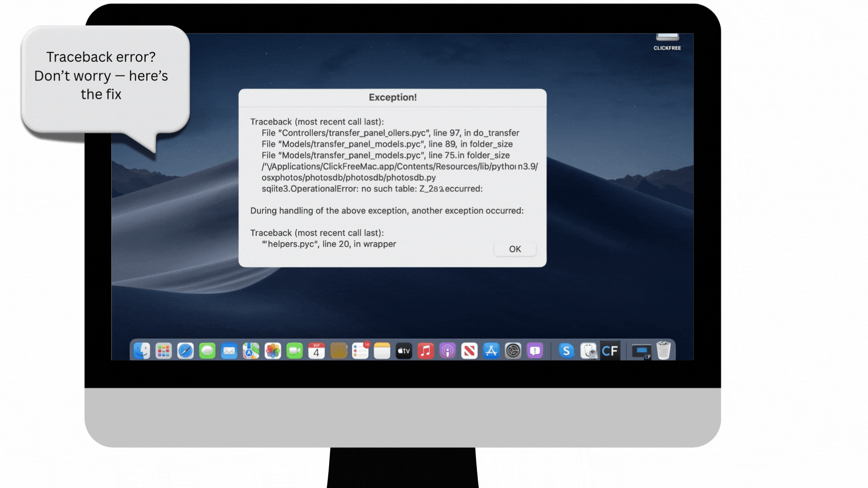
Task: Open Disk Utility stethoscope icon in dock
Action: click(589, 351)
